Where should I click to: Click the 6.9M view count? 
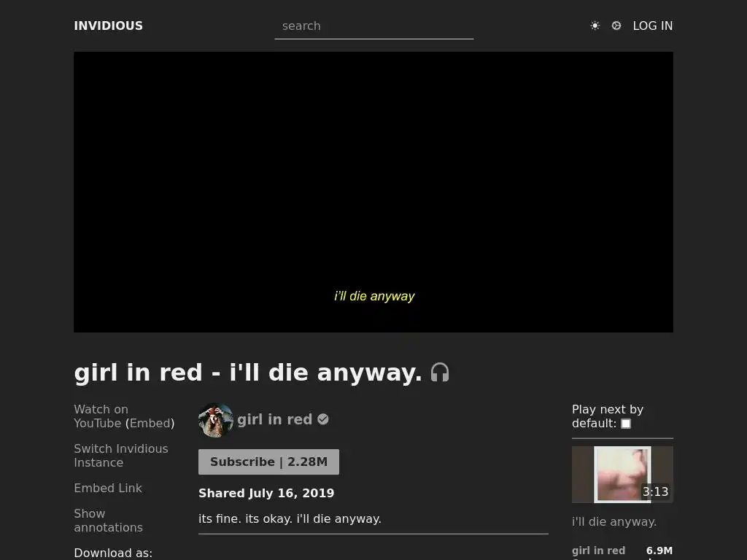click(659, 551)
